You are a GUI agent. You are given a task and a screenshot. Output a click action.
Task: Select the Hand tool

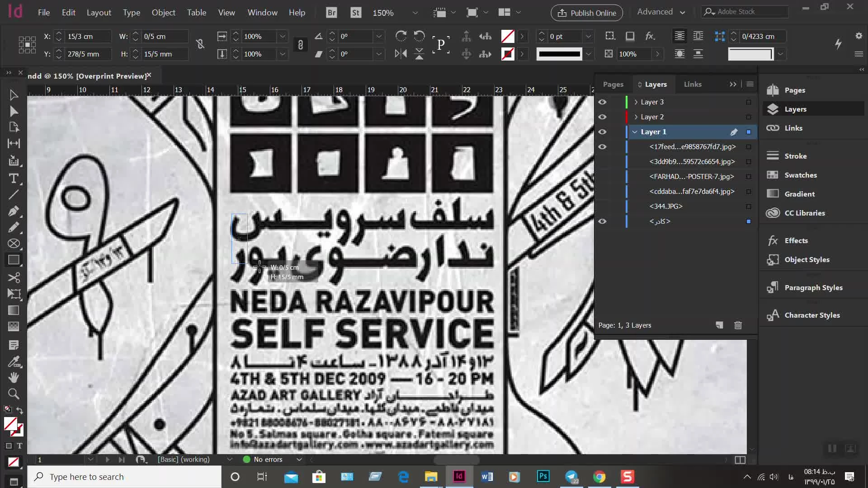[14, 378]
